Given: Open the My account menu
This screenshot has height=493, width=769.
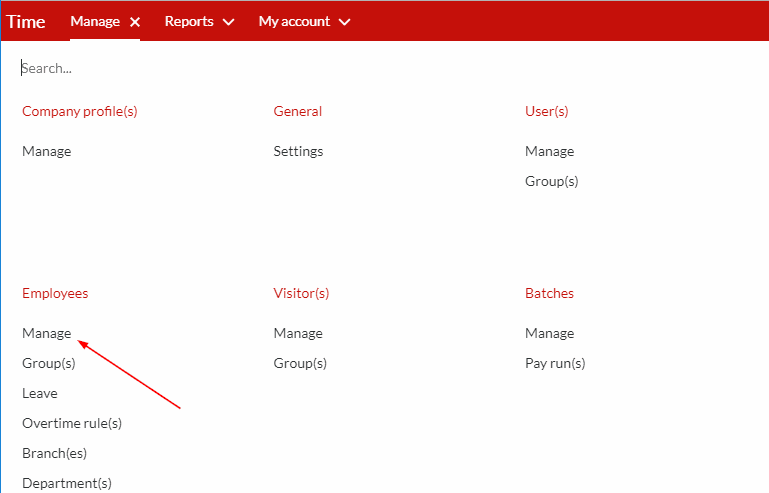Looking at the screenshot, I should click(x=294, y=21).
